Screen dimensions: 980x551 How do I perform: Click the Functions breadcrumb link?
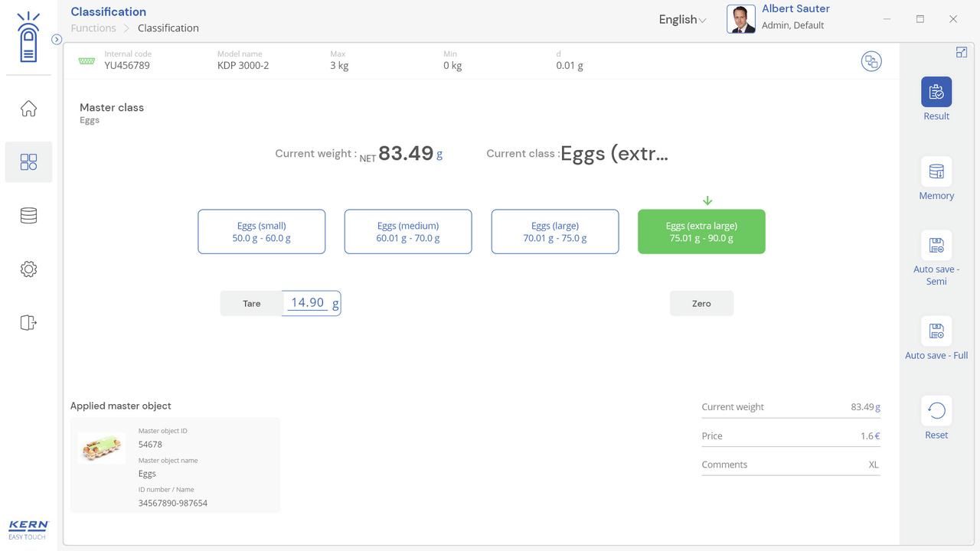click(x=93, y=28)
